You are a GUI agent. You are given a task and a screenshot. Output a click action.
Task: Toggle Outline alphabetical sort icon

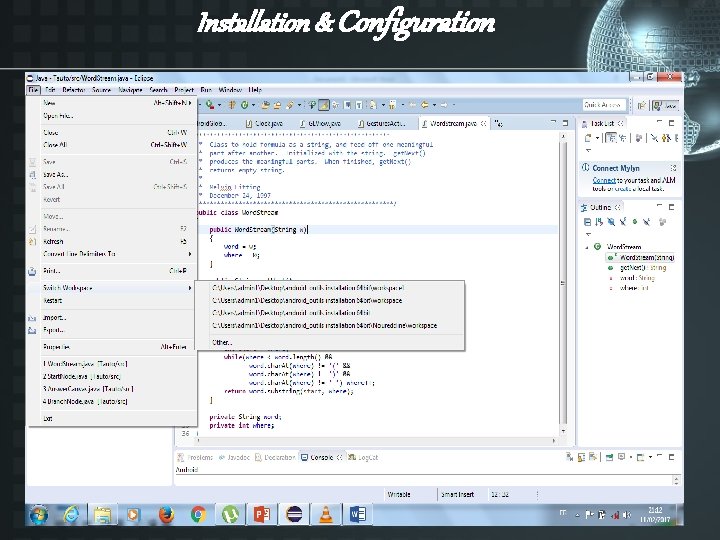pyautogui.click(x=599, y=222)
